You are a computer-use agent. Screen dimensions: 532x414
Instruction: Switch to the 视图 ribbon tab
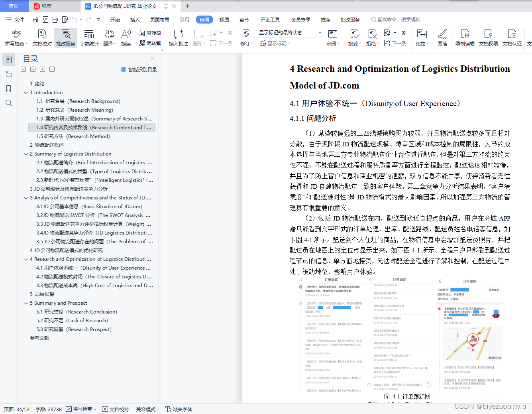point(224,20)
